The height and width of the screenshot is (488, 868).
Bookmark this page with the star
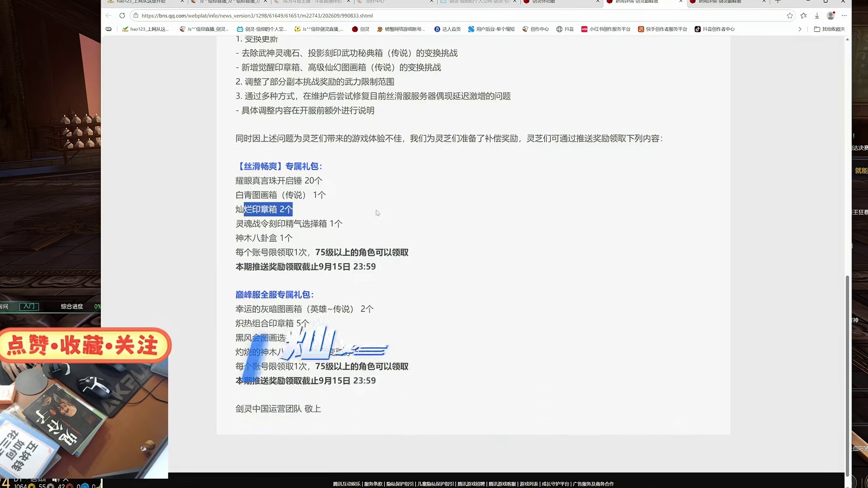pos(790,15)
